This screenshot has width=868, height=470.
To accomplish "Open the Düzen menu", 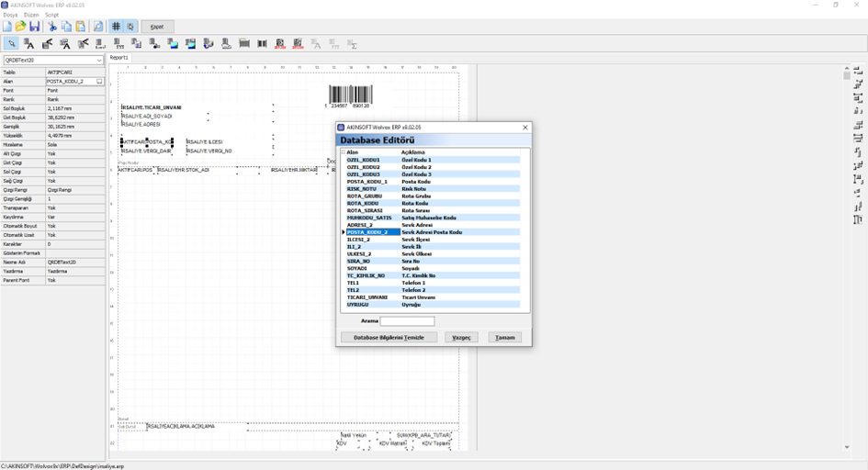I will [31, 15].
